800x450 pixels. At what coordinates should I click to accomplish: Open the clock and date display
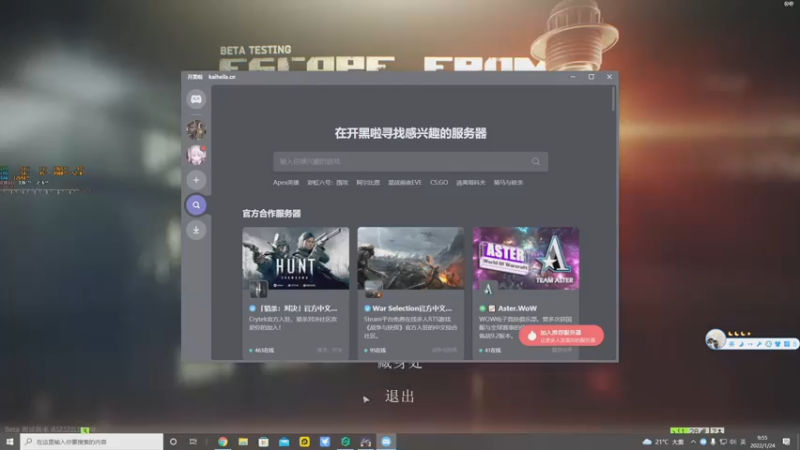click(762, 442)
